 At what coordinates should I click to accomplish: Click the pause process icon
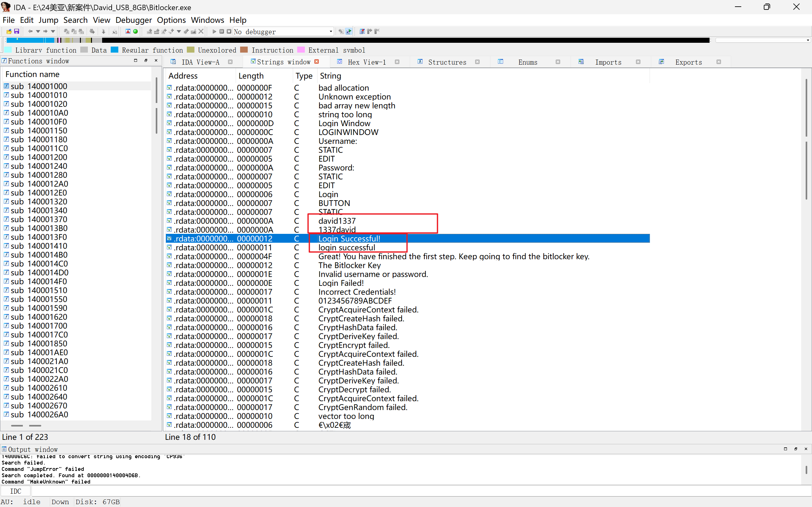[x=222, y=31]
